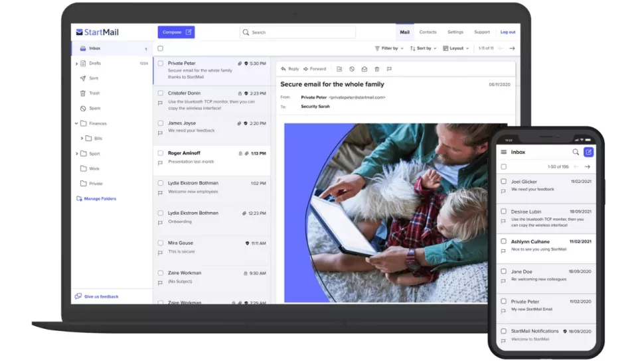Click the StartMail logo
The width and height of the screenshot is (644, 362).
[x=98, y=32]
